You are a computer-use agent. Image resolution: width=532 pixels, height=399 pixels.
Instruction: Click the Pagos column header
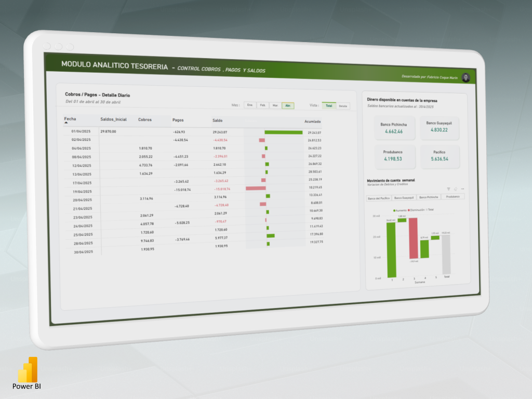coord(178,120)
